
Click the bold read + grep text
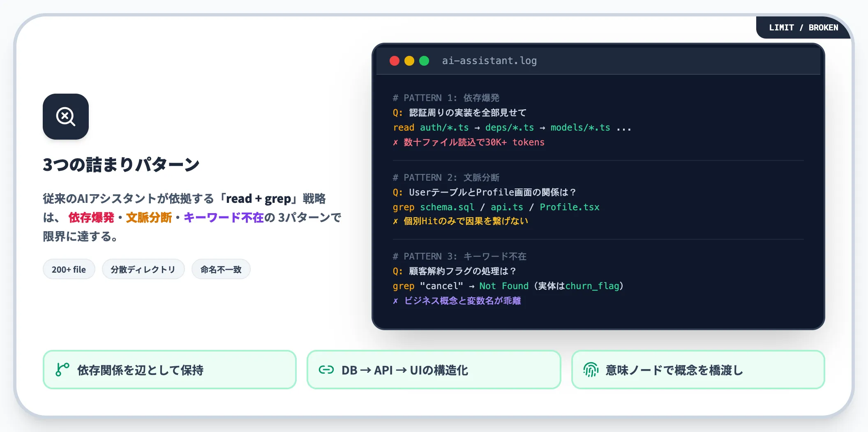pos(259,199)
